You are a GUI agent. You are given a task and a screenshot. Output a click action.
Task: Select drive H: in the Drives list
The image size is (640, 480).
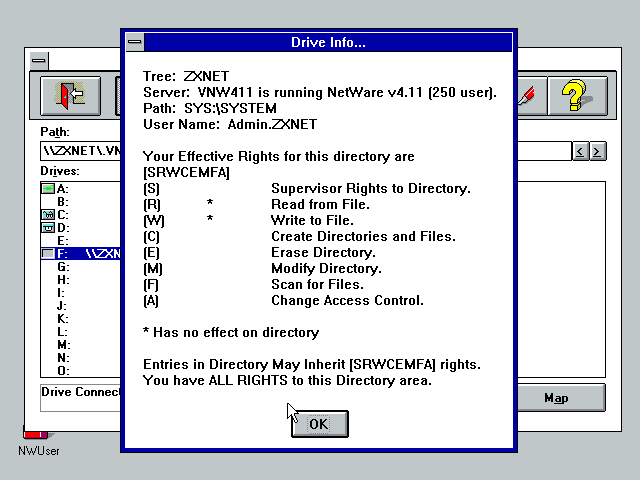80,280
